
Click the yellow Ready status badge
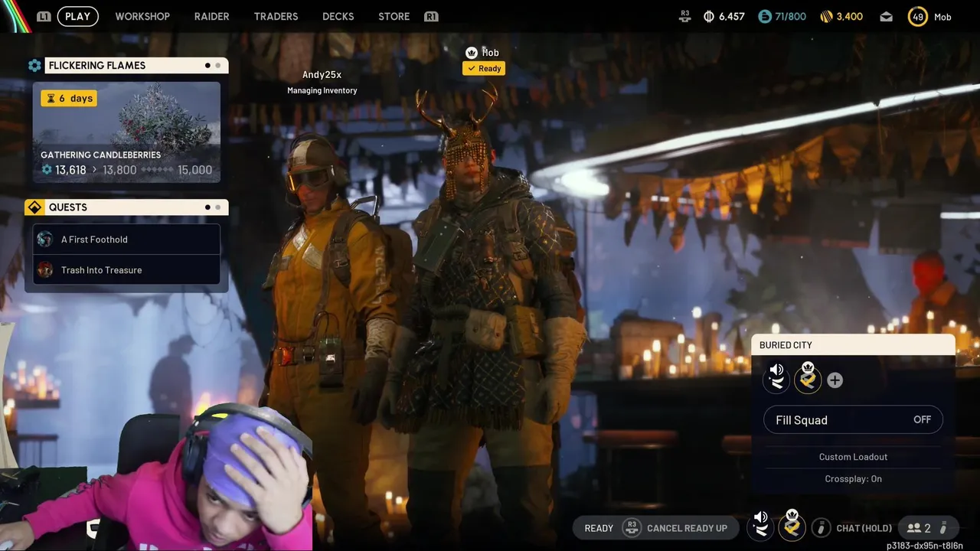tap(484, 68)
